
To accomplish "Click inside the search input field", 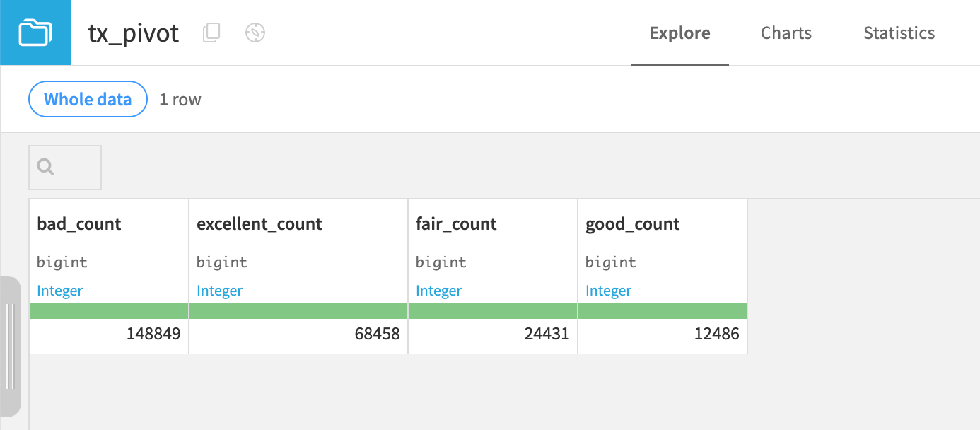I will point(71,166).
